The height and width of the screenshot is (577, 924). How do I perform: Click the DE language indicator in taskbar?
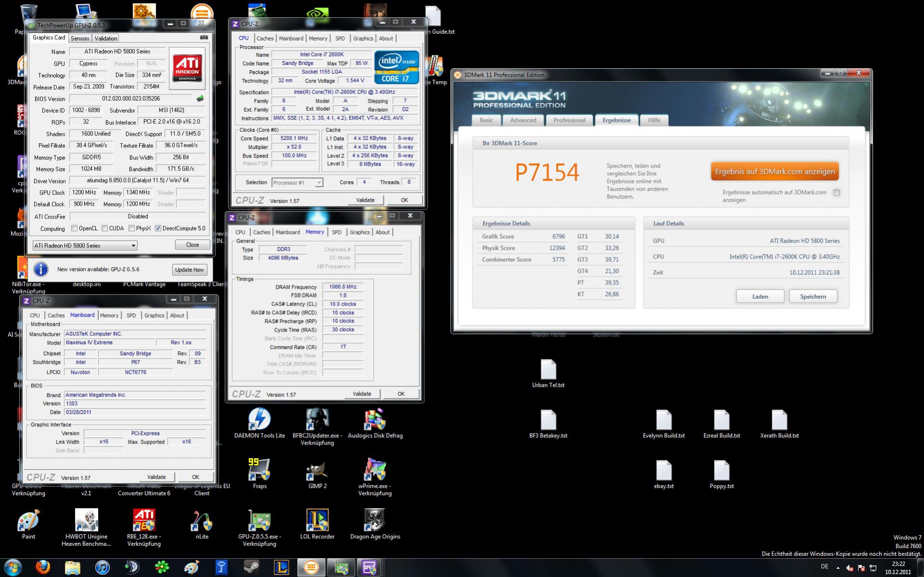point(825,566)
